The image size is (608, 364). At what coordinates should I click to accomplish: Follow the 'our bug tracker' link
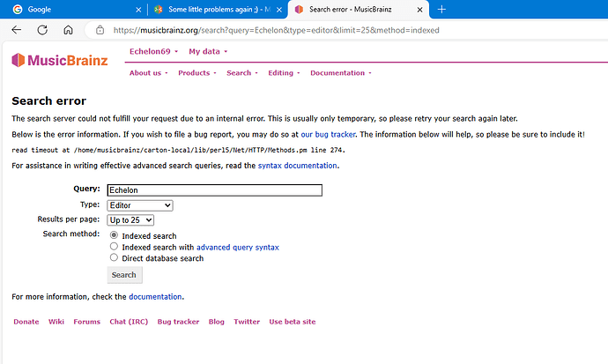(x=328, y=135)
